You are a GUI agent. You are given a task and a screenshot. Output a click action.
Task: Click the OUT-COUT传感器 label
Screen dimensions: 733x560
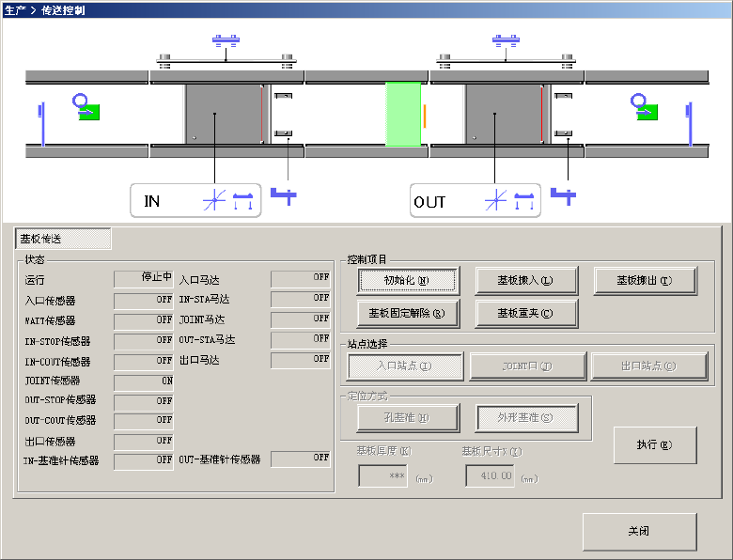click(60, 420)
